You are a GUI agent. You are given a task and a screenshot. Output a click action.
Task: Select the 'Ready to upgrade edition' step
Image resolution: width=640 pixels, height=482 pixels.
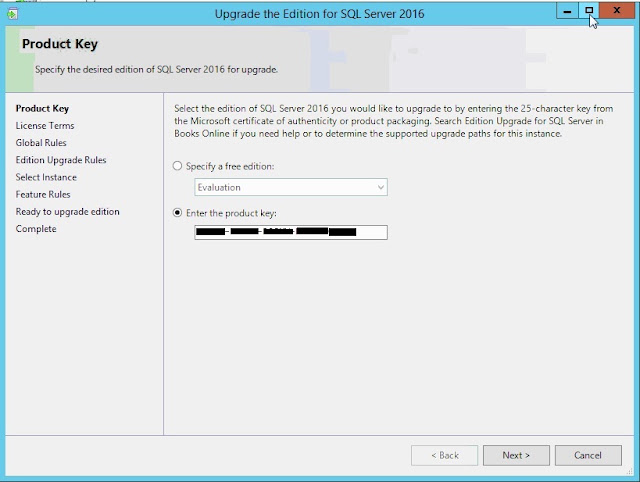tap(67, 212)
